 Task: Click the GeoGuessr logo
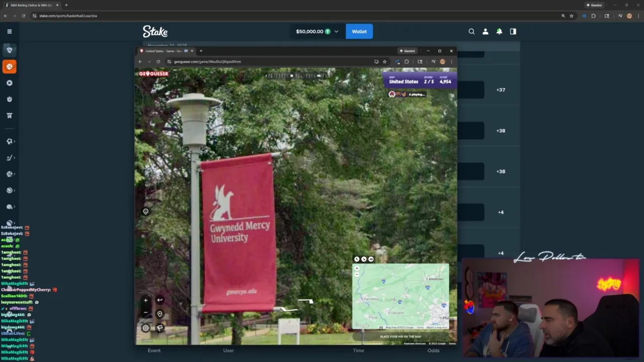click(x=153, y=73)
